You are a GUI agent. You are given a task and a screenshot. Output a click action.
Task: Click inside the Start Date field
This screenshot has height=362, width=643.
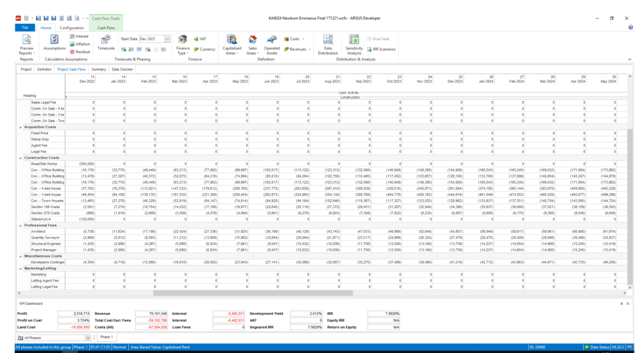pos(151,39)
